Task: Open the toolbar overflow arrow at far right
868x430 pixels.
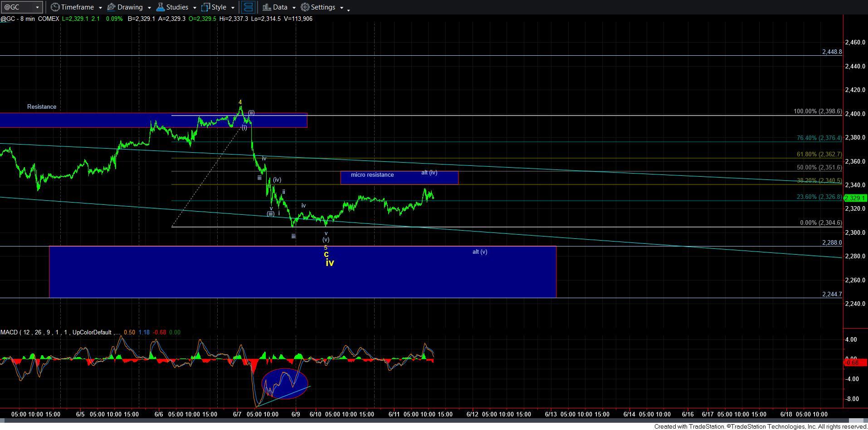Action: 348,10
